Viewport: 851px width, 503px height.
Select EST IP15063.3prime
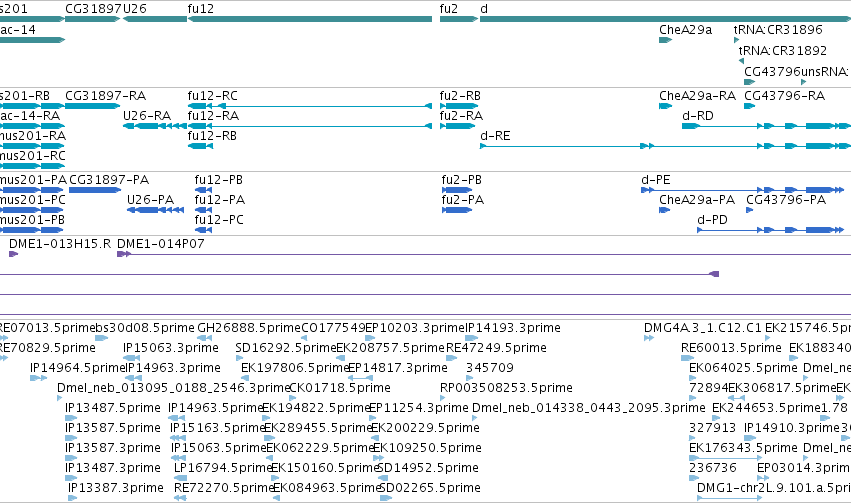click(132, 358)
